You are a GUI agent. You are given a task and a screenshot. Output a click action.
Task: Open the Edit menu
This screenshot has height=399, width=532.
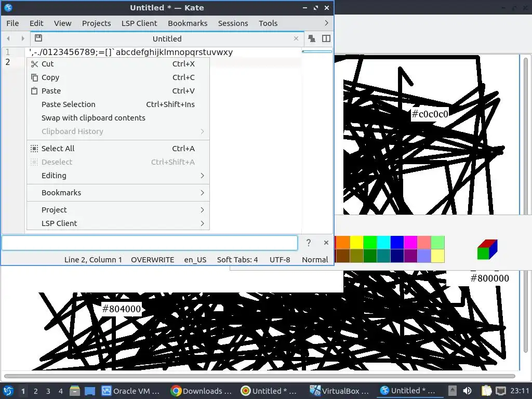point(36,23)
